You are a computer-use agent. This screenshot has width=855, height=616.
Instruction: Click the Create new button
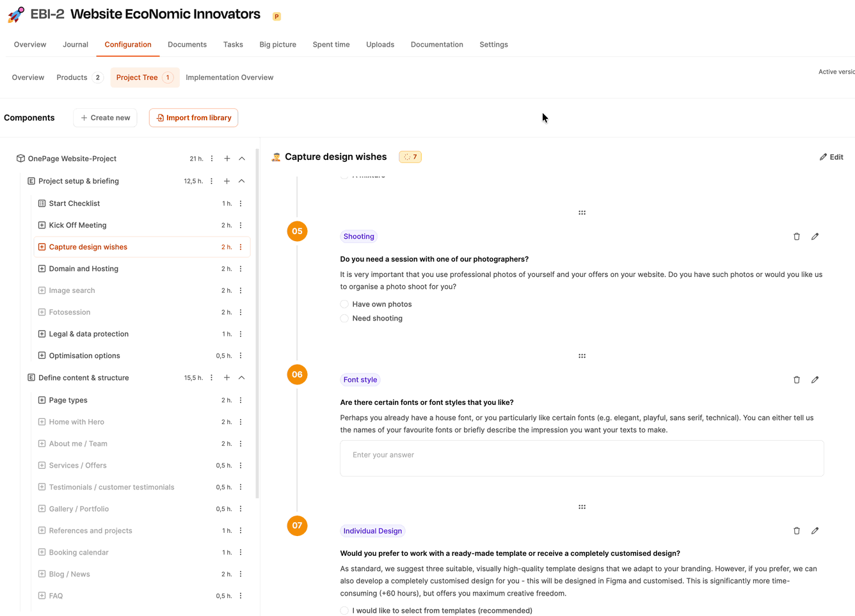[105, 118]
